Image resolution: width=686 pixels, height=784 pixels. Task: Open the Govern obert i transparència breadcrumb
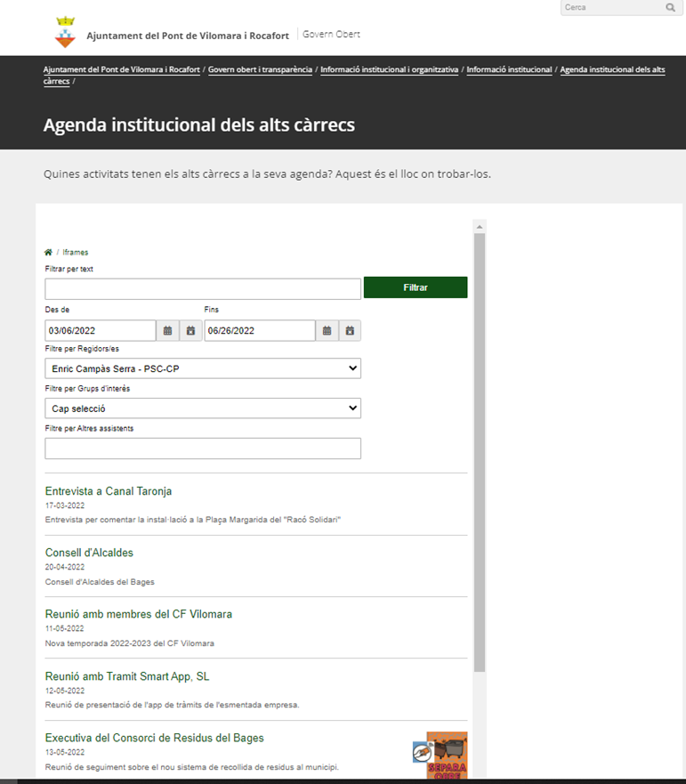pyautogui.click(x=260, y=69)
